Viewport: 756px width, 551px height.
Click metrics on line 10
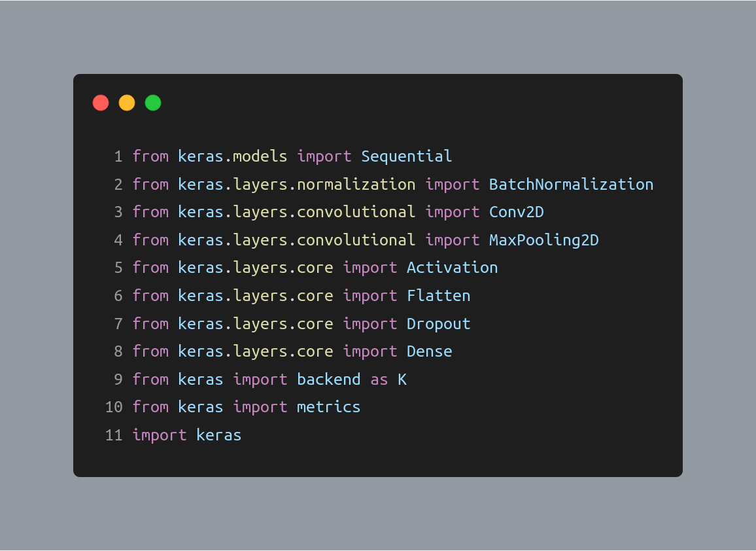tap(328, 407)
